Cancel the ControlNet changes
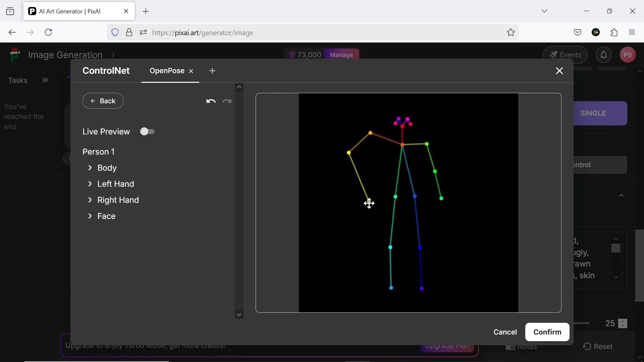This screenshot has width=644, height=362. (505, 332)
